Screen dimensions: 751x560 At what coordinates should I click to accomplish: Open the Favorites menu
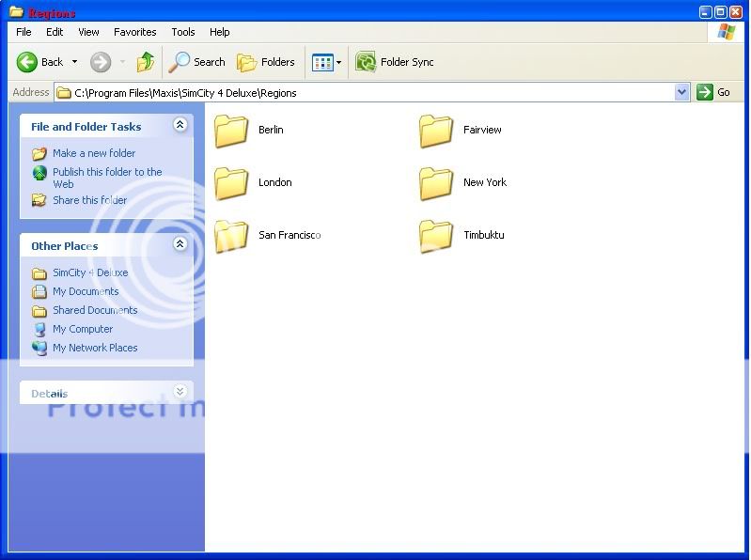pos(134,32)
